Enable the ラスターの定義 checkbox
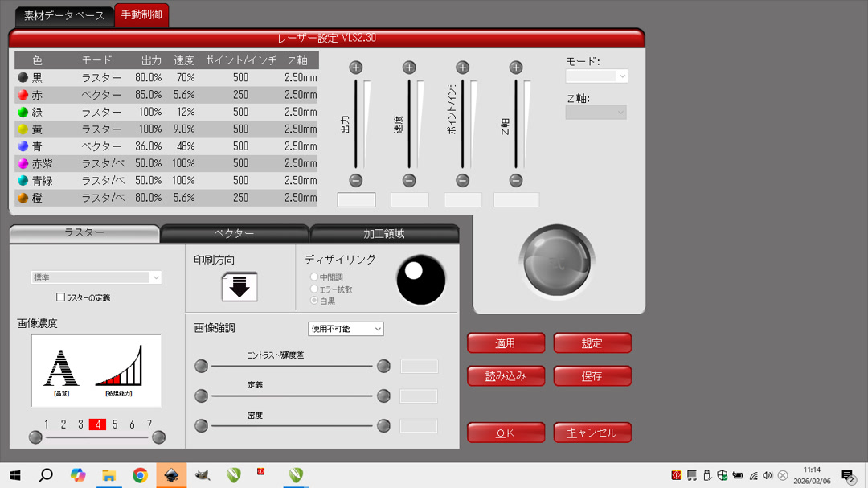 (60, 297)
